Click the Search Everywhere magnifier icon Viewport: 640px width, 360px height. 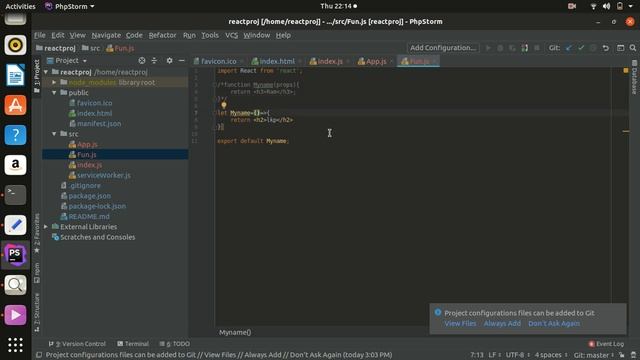point(633,48)
